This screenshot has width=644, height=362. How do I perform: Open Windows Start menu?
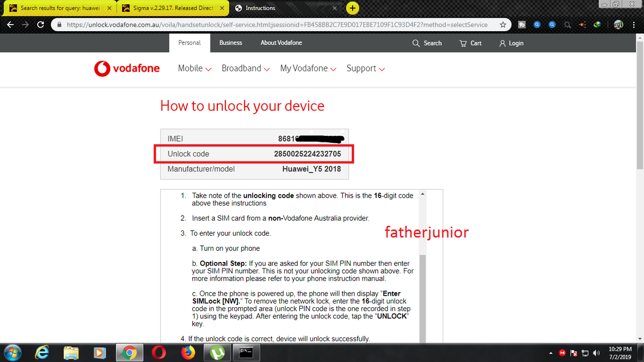(12, 352)
